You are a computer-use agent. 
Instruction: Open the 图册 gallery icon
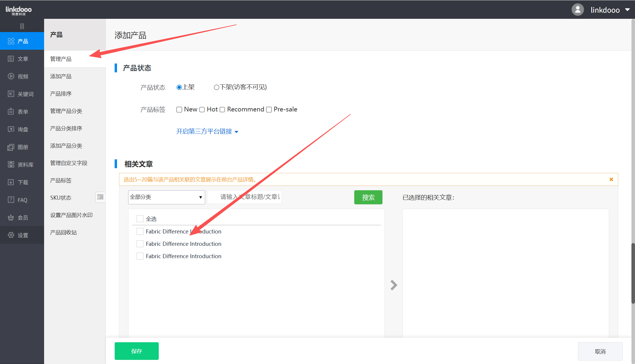pos(11,147)
